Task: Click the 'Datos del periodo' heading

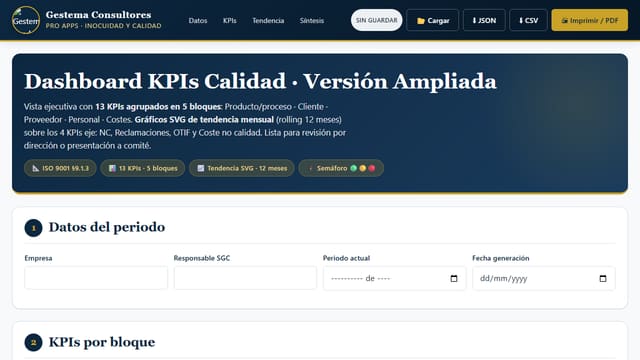Action: coord(107,227)
